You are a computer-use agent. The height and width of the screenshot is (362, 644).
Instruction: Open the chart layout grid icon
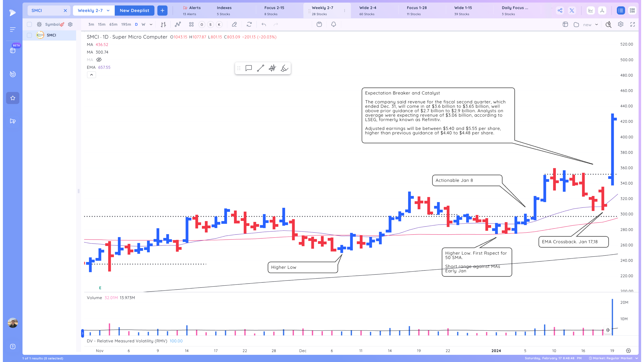(191, 24)
